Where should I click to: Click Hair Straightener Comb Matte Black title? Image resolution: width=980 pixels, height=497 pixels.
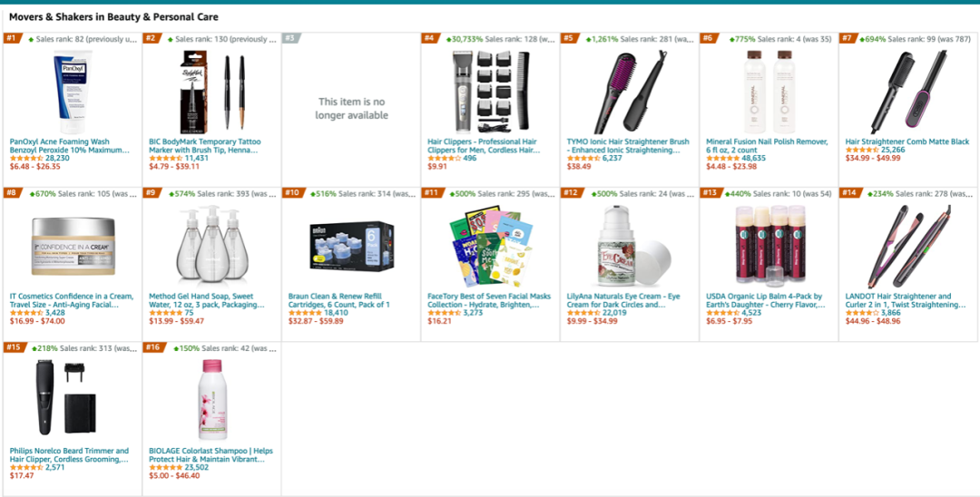click(x=907, y=141)
